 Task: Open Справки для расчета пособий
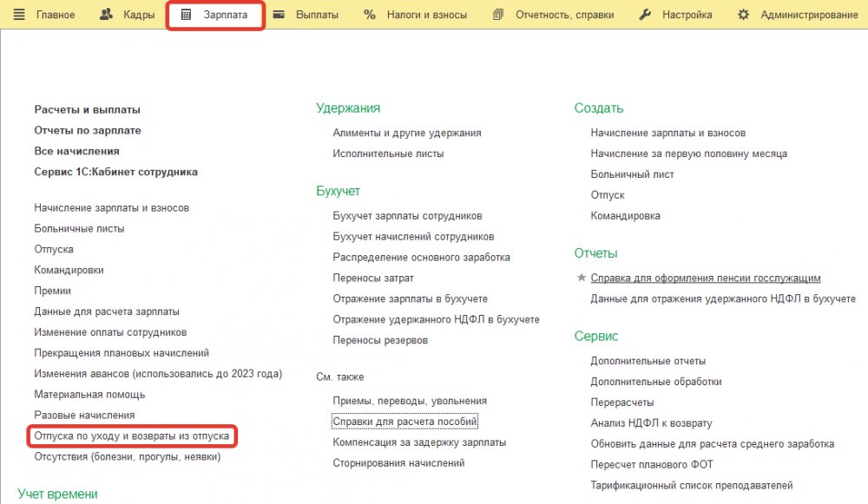404,422
